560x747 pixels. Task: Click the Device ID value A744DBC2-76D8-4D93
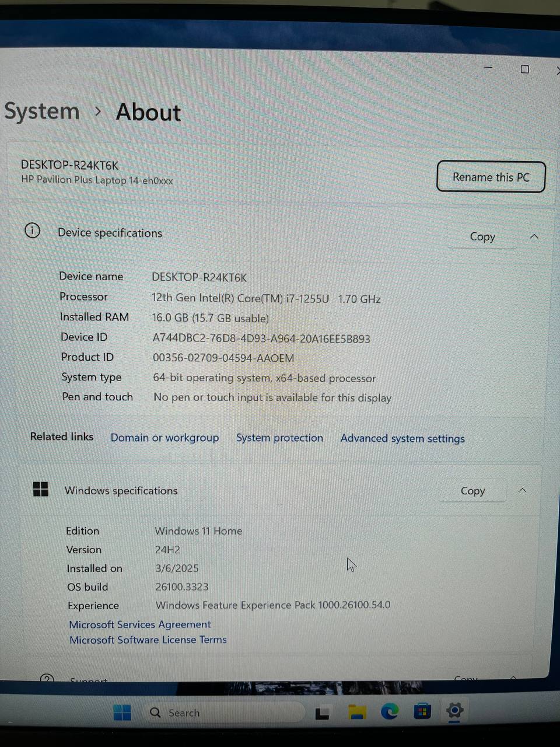(261, 338)
